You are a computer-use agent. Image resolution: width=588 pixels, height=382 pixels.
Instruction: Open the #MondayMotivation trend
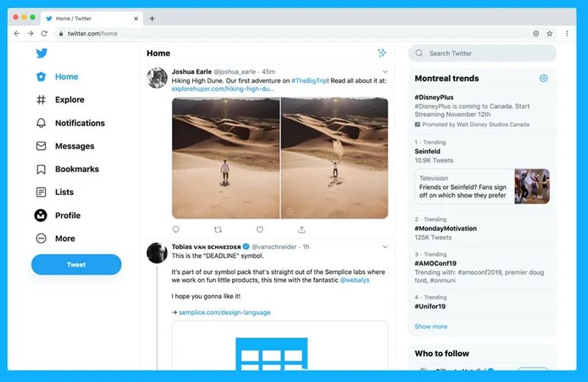[x=482, y=228]
